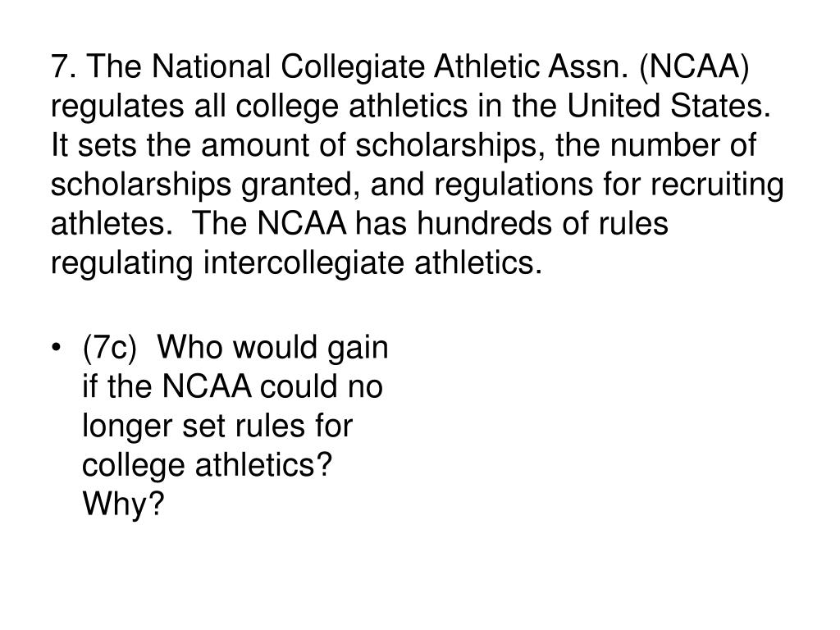Click the words "United States."
The image size is (840, 630).
669,106
